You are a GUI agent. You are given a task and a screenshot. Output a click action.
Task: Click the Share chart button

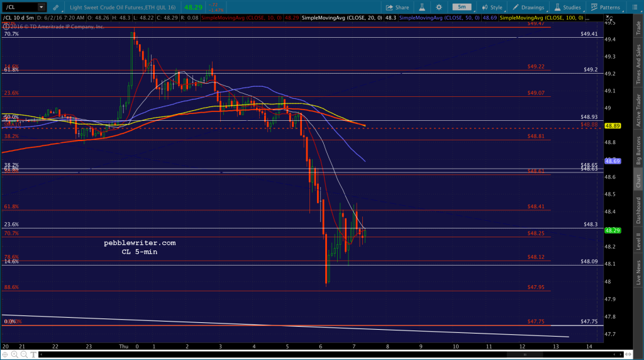[397, 8]
